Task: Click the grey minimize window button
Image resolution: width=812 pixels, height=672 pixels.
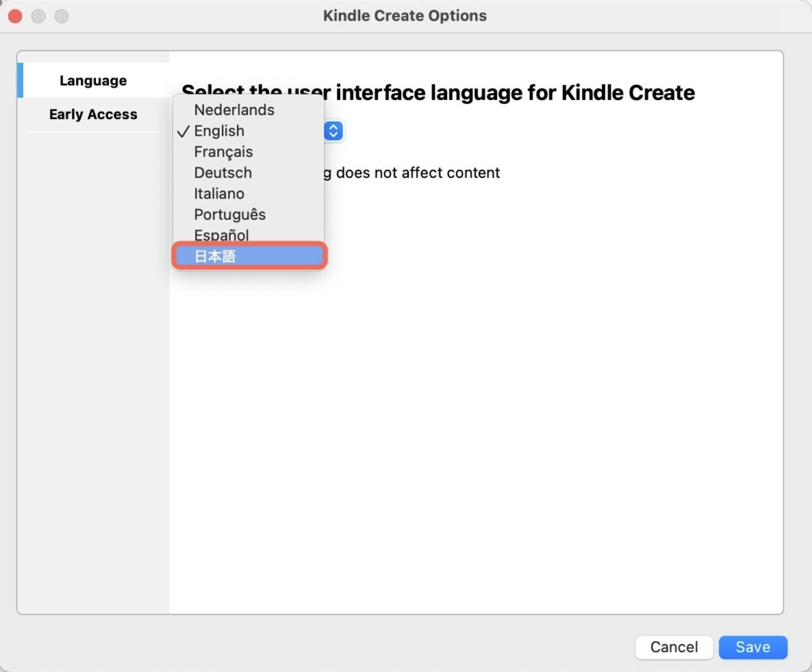Action: (38, 16)
